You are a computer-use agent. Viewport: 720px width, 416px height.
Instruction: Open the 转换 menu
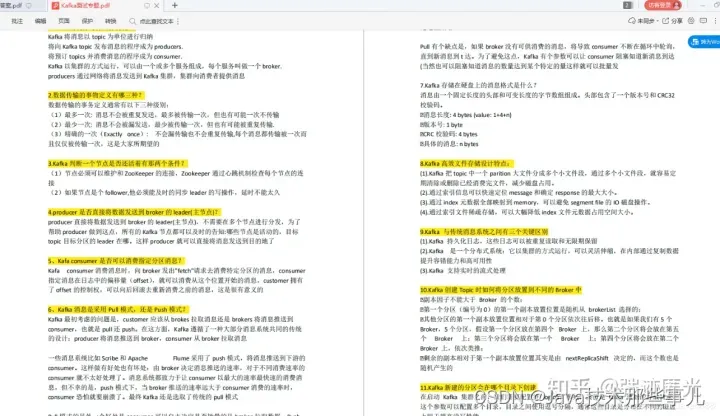[111, 21]
